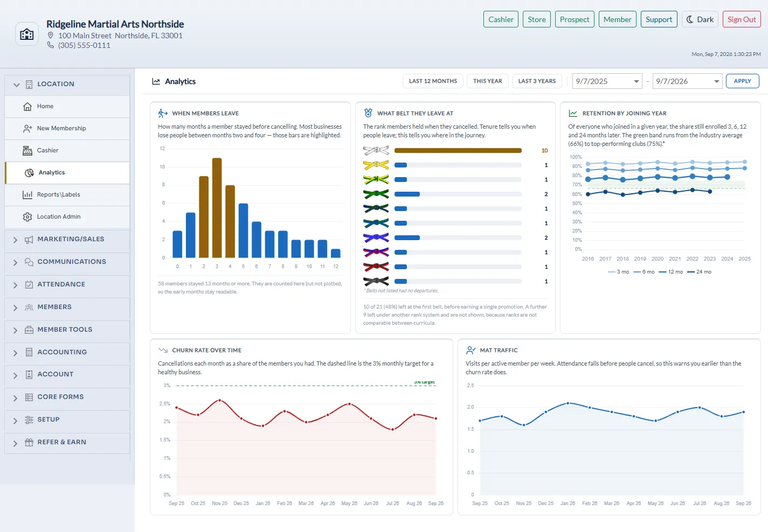Apply the This Year range

pos(488,81)
